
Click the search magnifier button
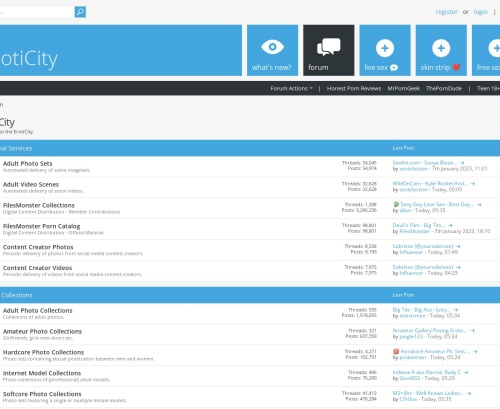(80, 12)
